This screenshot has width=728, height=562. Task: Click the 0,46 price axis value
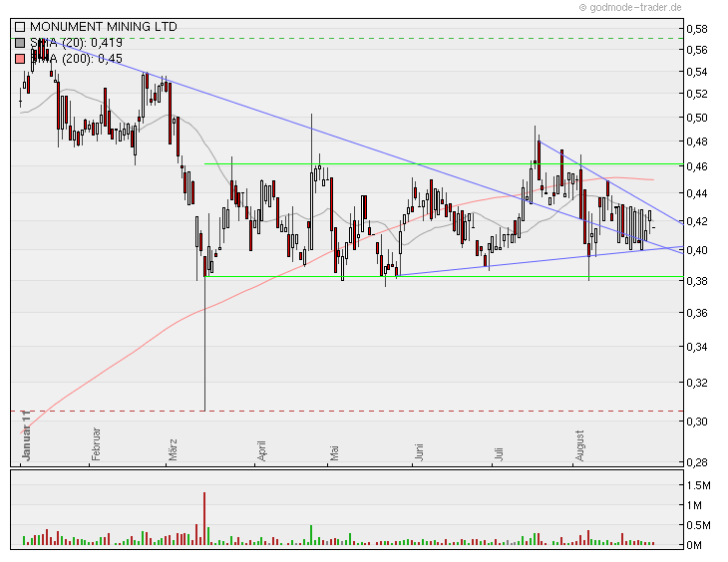tap(697, 166)
